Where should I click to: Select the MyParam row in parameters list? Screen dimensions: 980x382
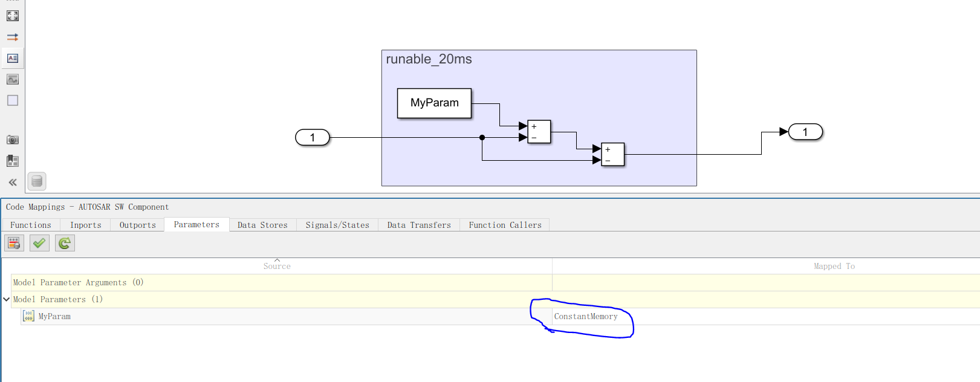54,317
